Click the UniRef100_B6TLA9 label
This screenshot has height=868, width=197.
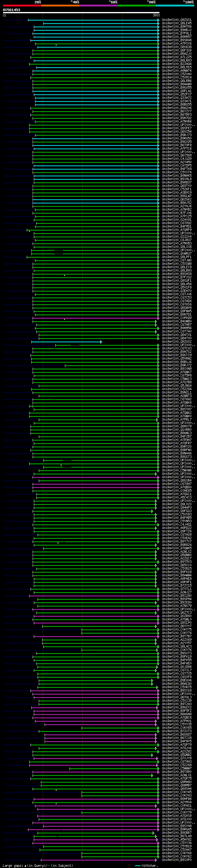coord(176,836)
